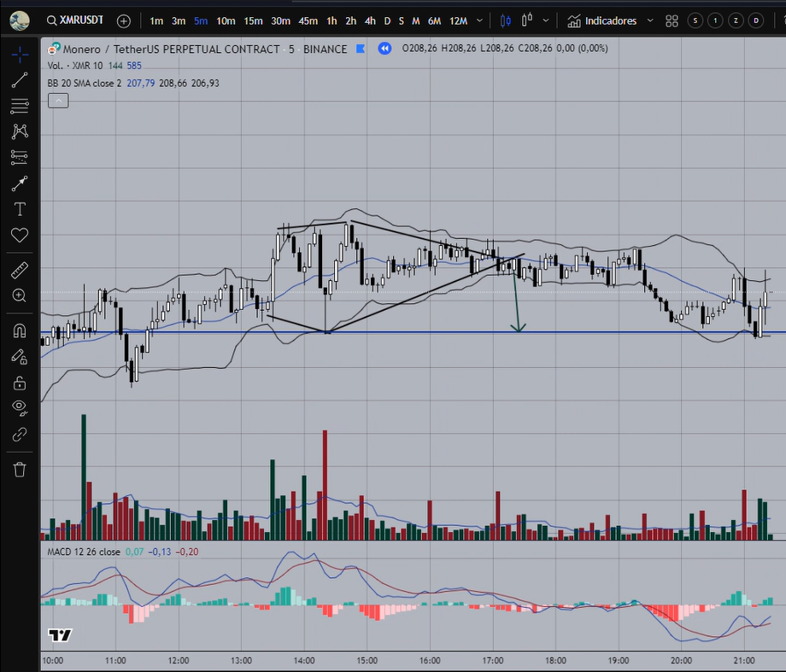Open the Indicadores button
Image resolution: width=786 pixels, height=672 pixels.
point(601,20)
